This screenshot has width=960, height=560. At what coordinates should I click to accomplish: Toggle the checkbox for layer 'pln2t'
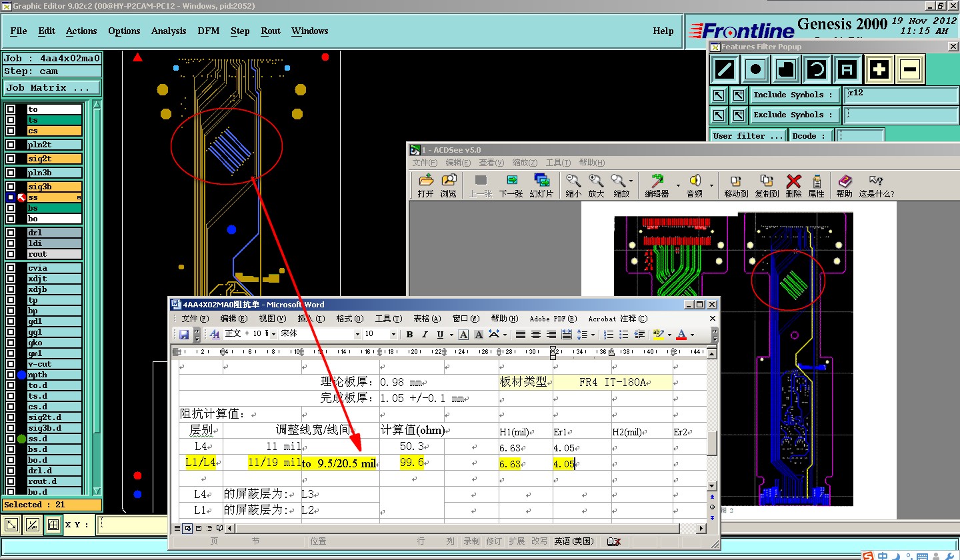click(x=11, y=145)
